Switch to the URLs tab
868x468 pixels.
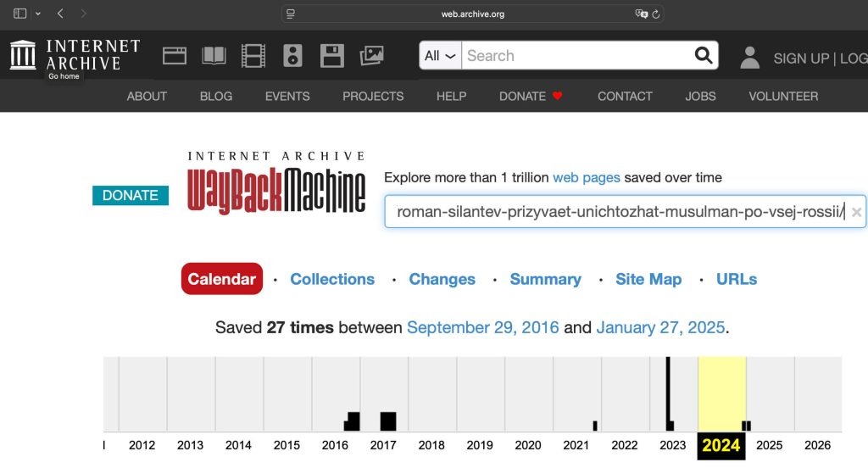(x=737, y=279)
